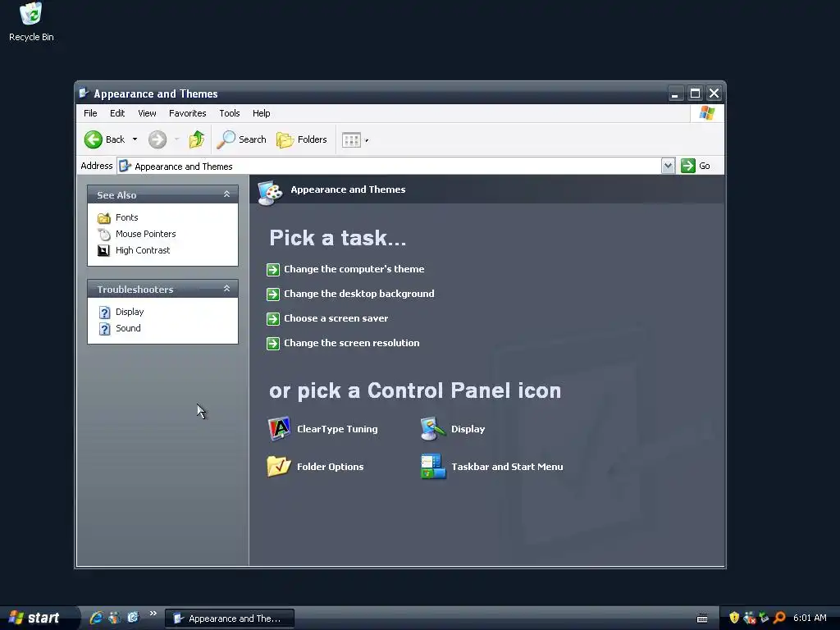Expand the Address bar dropdown
The width and height of the screenshot is (840, 630).
tap(668, 166)
